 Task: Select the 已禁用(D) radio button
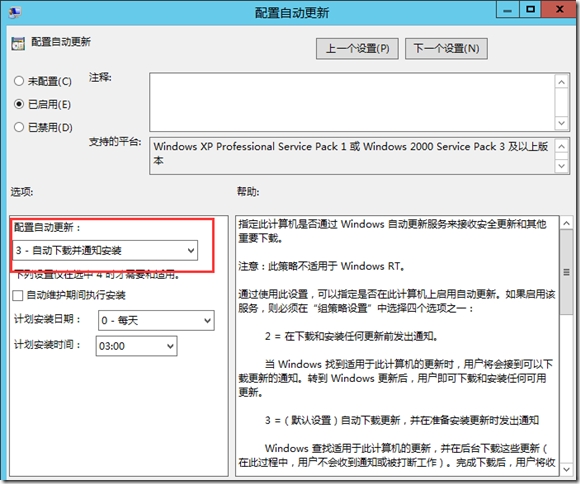click(19, 127)
